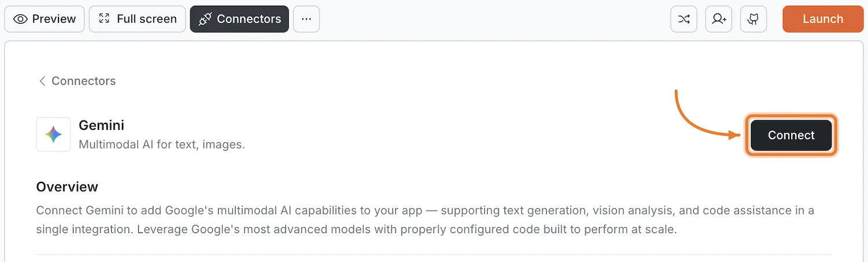Switch to the Connectors tab label
868x262 pixels.
pyautogui.click(x=249, y=19)
